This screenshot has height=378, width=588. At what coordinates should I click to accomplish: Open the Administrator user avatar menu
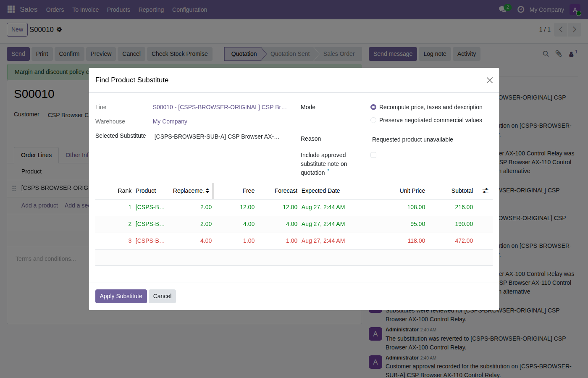(x=575, y=10)
